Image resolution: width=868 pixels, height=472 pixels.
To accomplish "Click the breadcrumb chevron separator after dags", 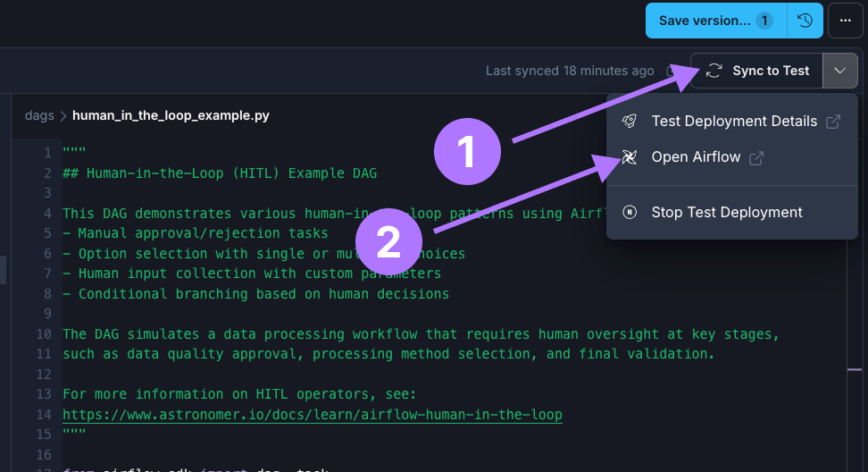I will 63,115.
